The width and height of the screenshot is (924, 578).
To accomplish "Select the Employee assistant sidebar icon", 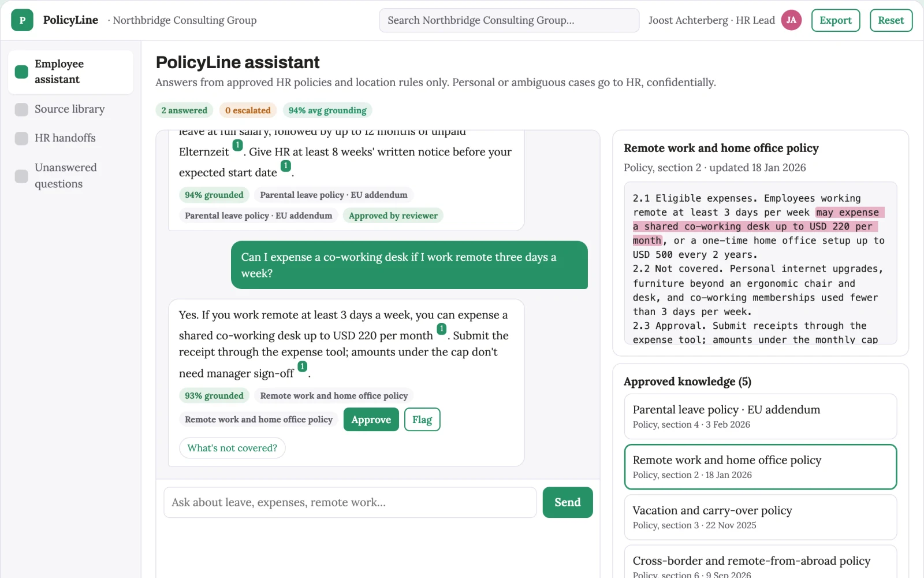I will [x=21, y=72].
